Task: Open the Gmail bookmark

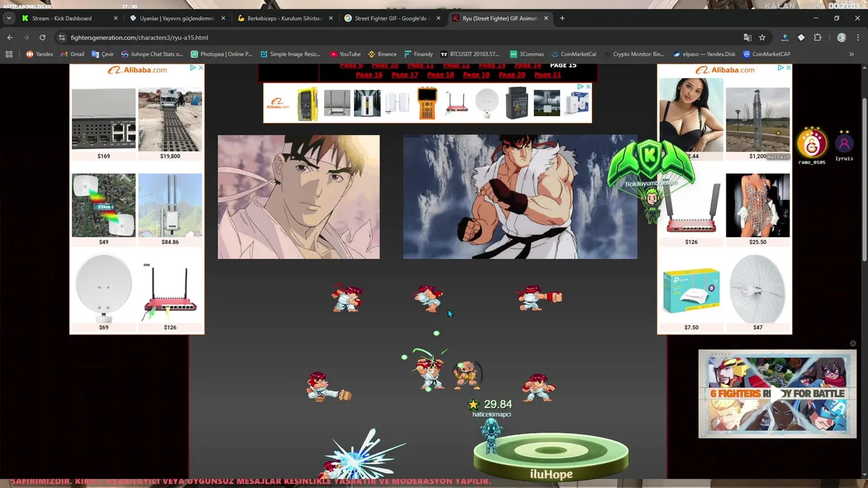Action: (x=73, y=54)
